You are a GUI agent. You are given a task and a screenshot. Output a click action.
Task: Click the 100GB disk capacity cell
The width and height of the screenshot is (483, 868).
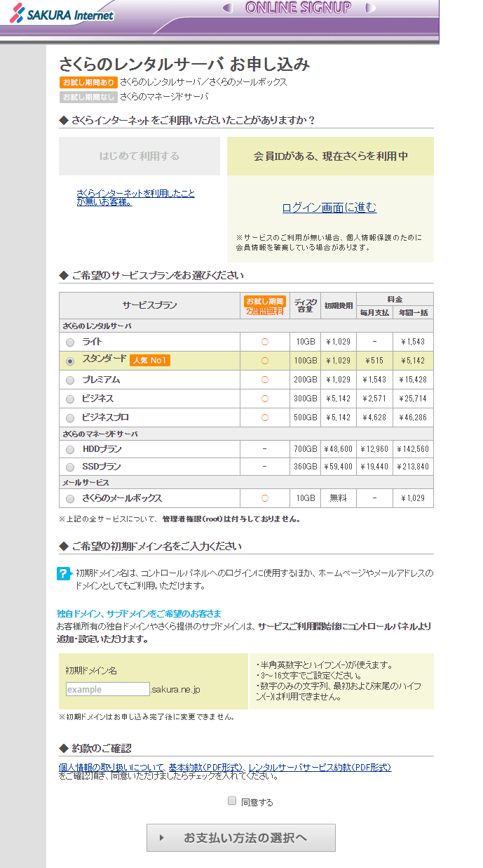(x=305, y=361)
